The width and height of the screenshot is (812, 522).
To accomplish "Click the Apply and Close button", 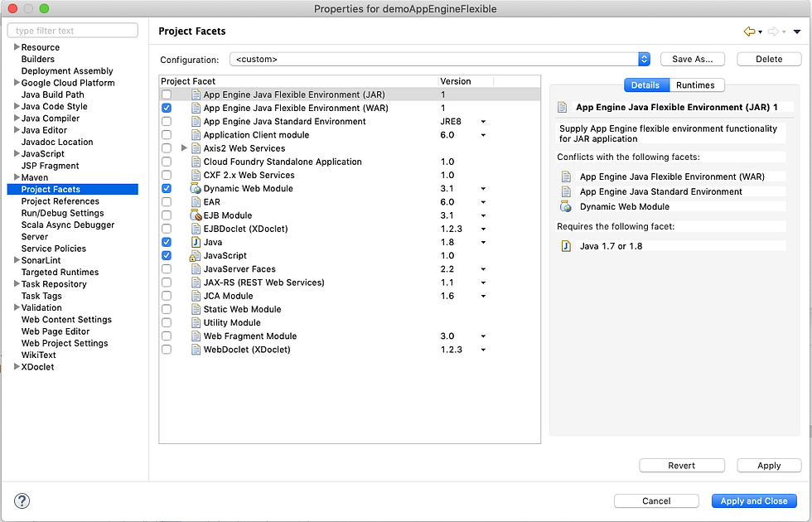I will [754, 500].
